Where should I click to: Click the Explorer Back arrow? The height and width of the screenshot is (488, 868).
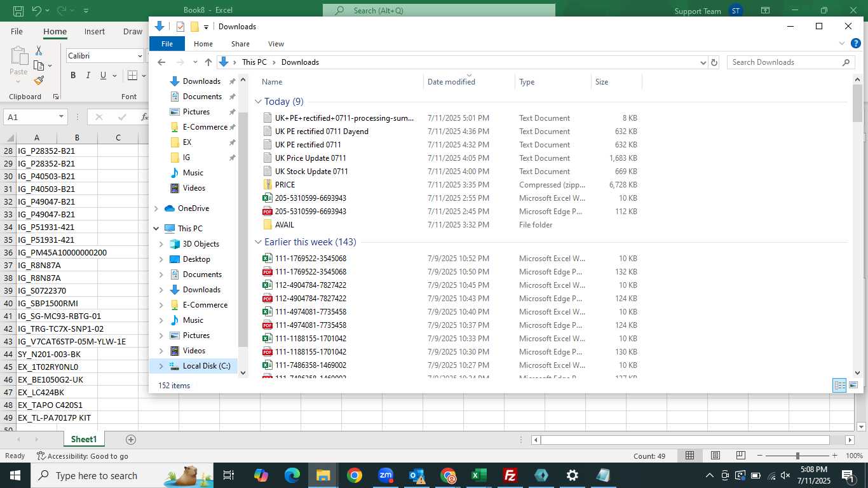pos(161,62)
